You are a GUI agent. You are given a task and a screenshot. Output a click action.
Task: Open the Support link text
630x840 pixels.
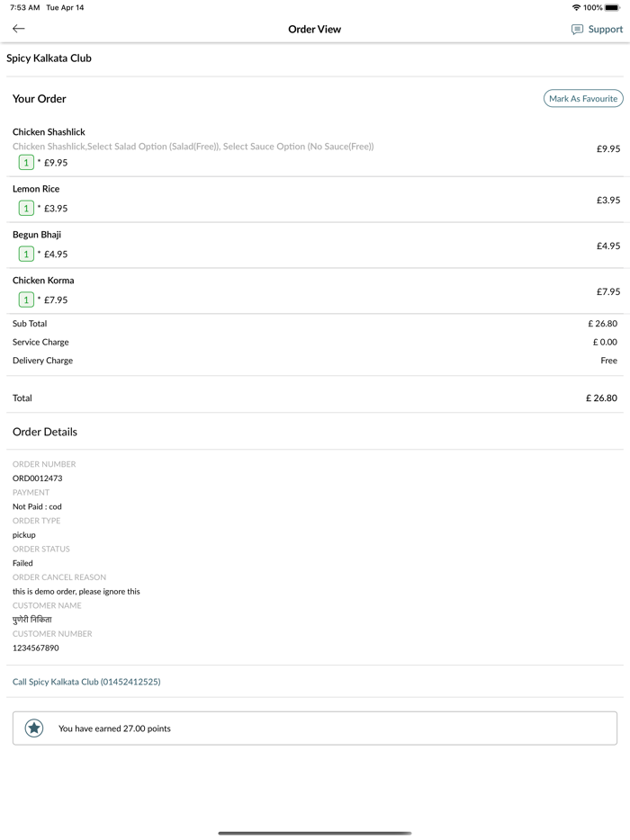[605, 30]
